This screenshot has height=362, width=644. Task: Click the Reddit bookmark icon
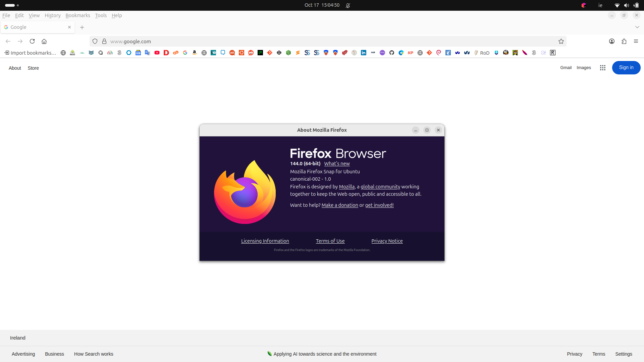tap(251, 53)
